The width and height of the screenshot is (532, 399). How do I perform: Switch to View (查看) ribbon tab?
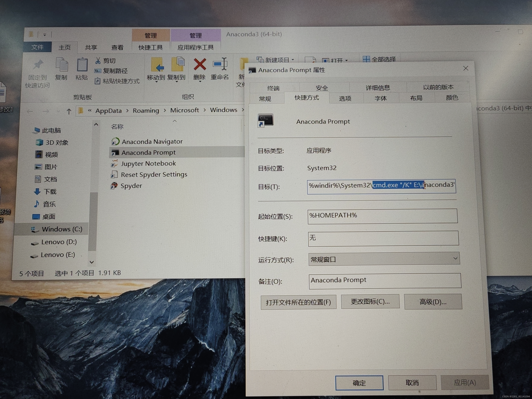[117, 47]
